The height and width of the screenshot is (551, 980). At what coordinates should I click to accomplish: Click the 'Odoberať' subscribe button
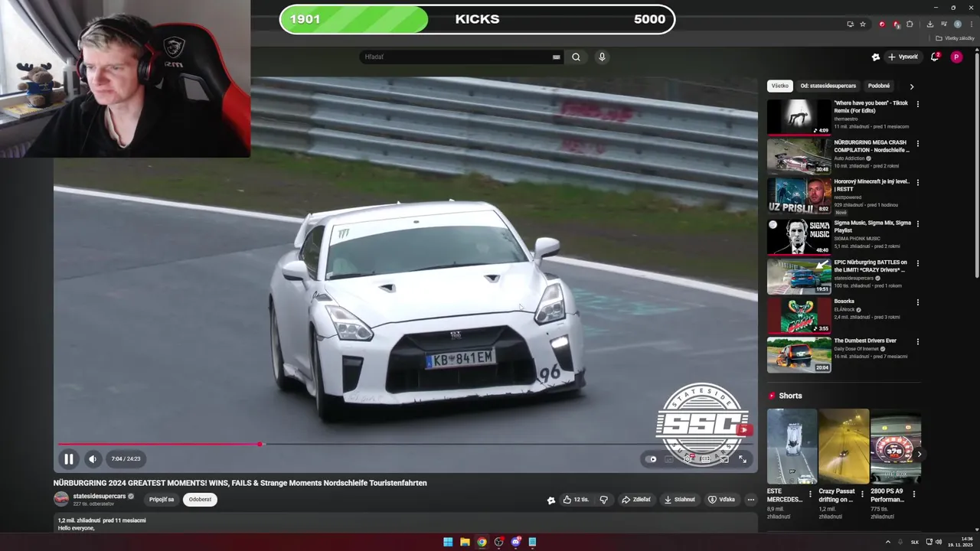coord(200,500)
